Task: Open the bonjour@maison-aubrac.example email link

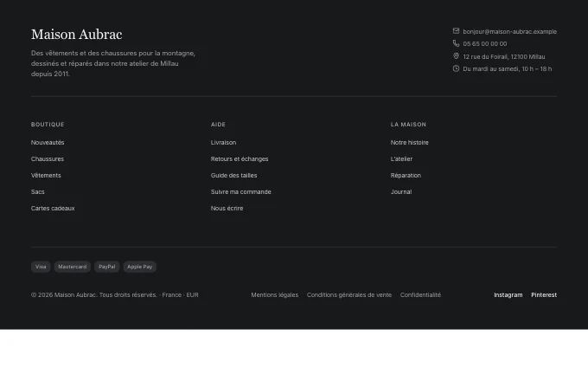Action: (x=509, y=31)
